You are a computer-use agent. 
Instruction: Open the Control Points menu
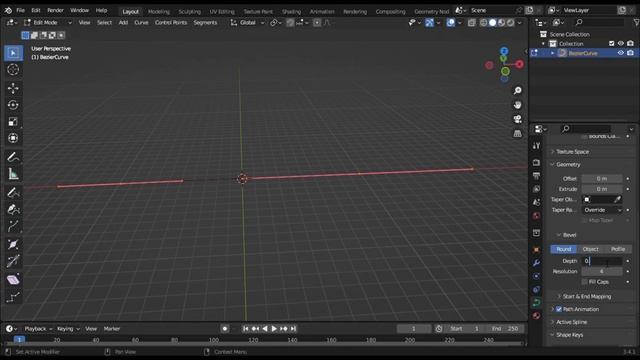point(171,23)
